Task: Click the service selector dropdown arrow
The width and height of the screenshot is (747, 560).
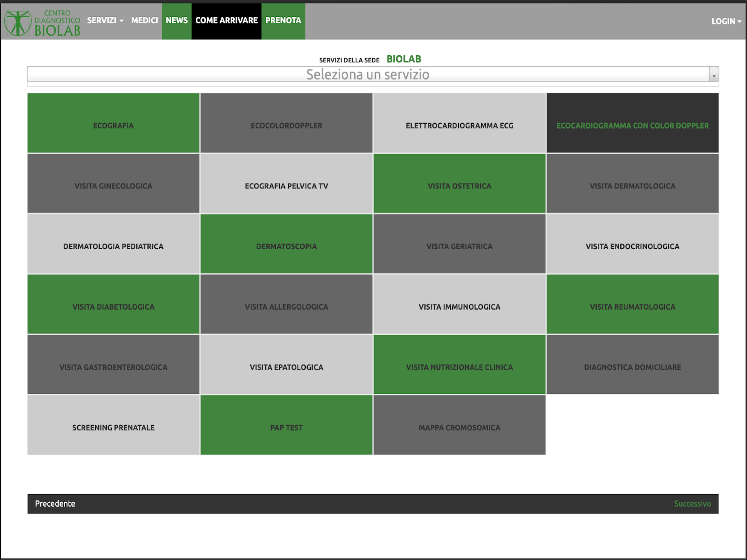Action: tap(714, 75)
